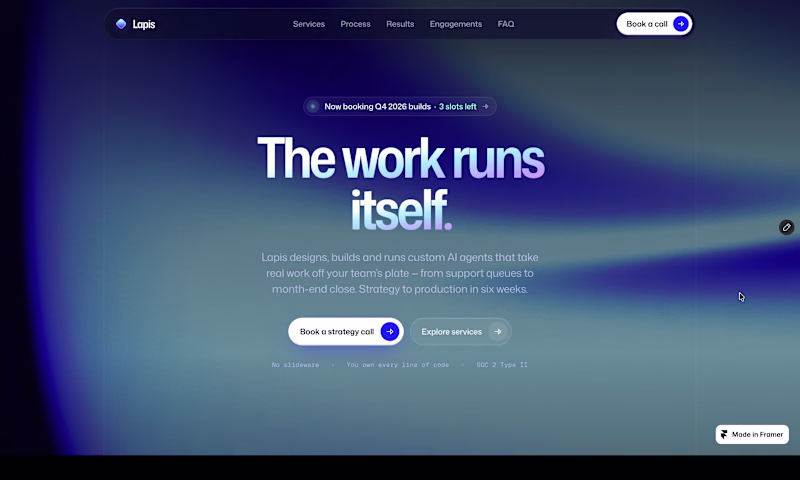
Task: Click the Lapis designs description paragraph
Action: (x=400, y=273)
